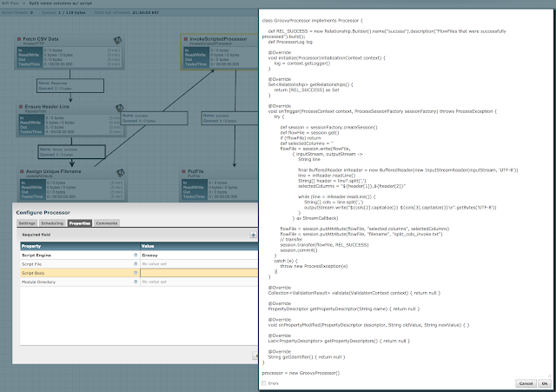
Task: Click stopped status icon on InvokeScriptedProcessor
Action: pyautogui.click(x=185, y=39)
